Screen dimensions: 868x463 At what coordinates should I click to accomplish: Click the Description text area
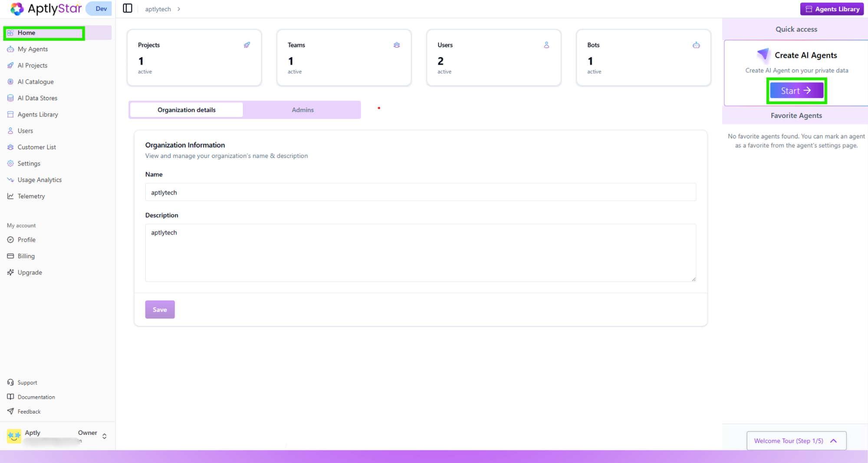coord(421,253)
